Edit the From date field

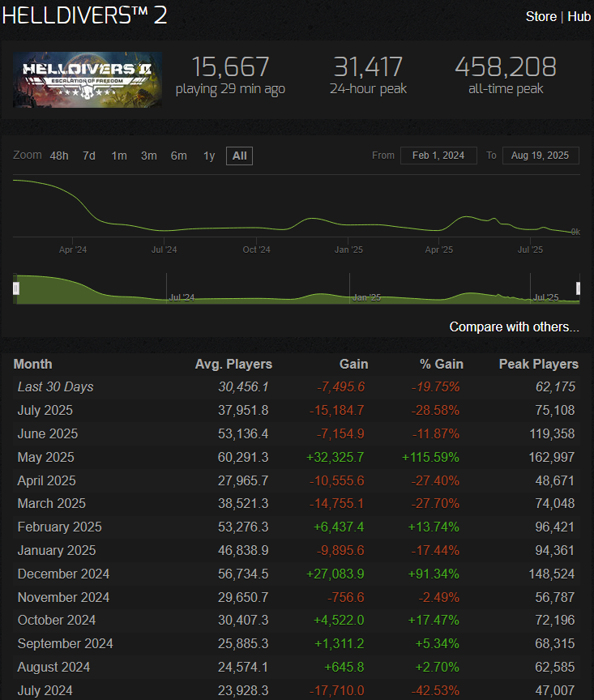coord(438,156)
